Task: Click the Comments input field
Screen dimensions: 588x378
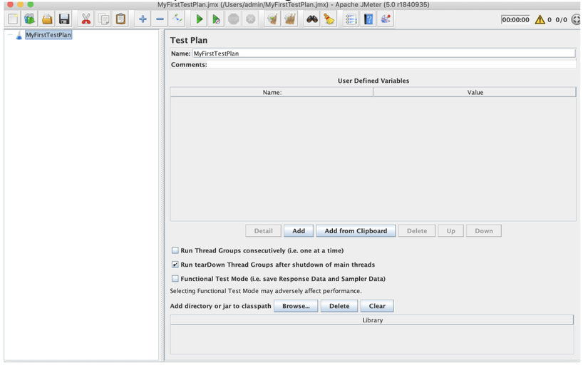Action: [392, 65]
